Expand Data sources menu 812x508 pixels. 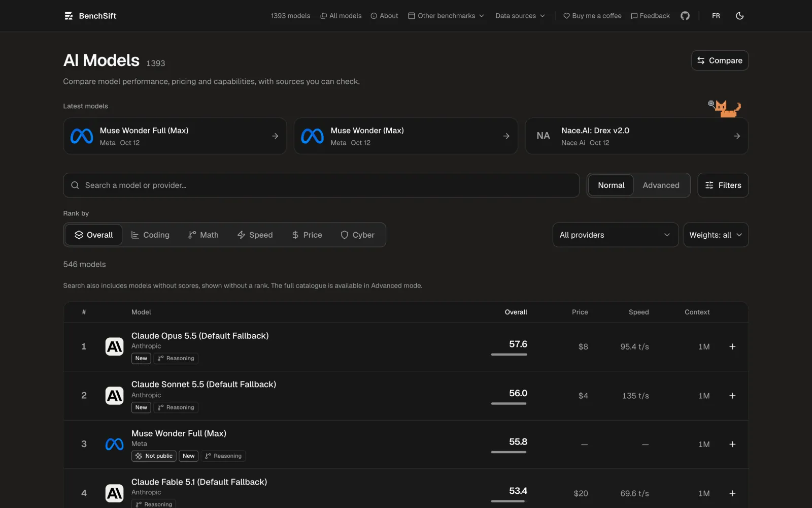[520, 16]
